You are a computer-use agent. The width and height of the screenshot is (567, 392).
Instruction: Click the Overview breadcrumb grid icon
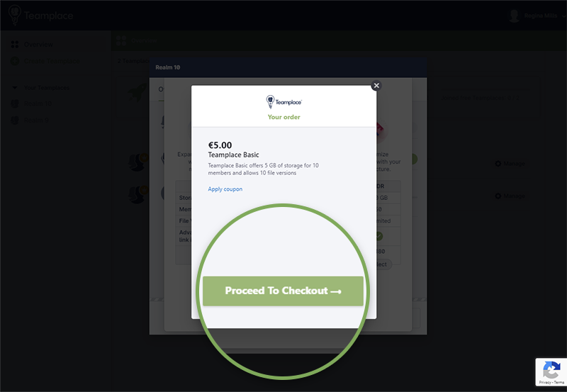tap(121, 40)
